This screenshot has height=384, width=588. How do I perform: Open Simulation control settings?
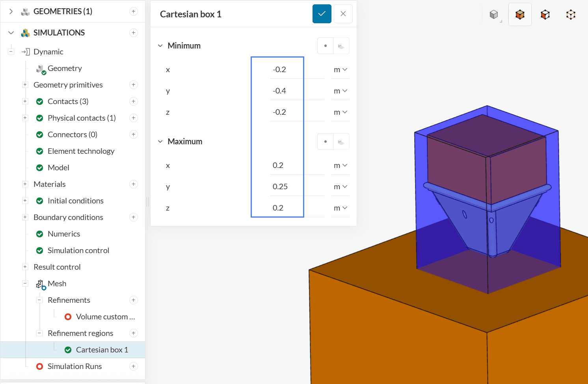pyautogui.click(x=78, y=250)
